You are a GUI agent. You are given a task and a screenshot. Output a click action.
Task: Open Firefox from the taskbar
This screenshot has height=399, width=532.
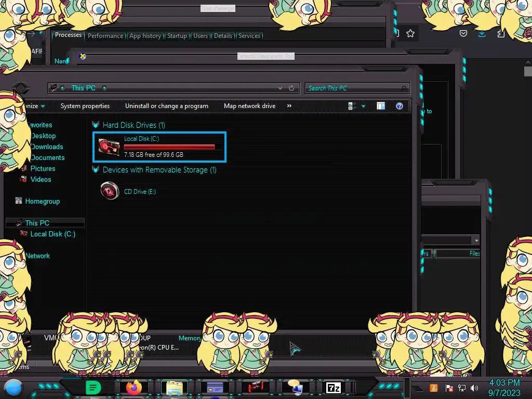[x=134, y=388]
